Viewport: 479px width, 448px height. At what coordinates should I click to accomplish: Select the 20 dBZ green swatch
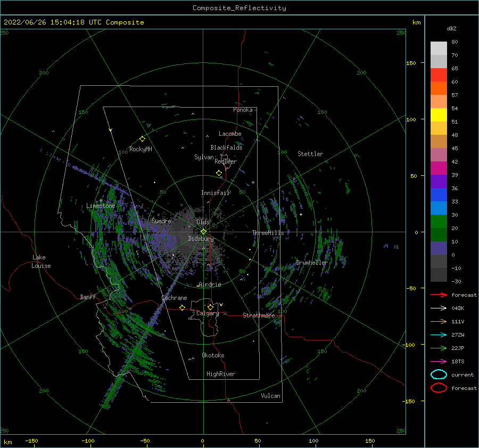tap(439, 234)
